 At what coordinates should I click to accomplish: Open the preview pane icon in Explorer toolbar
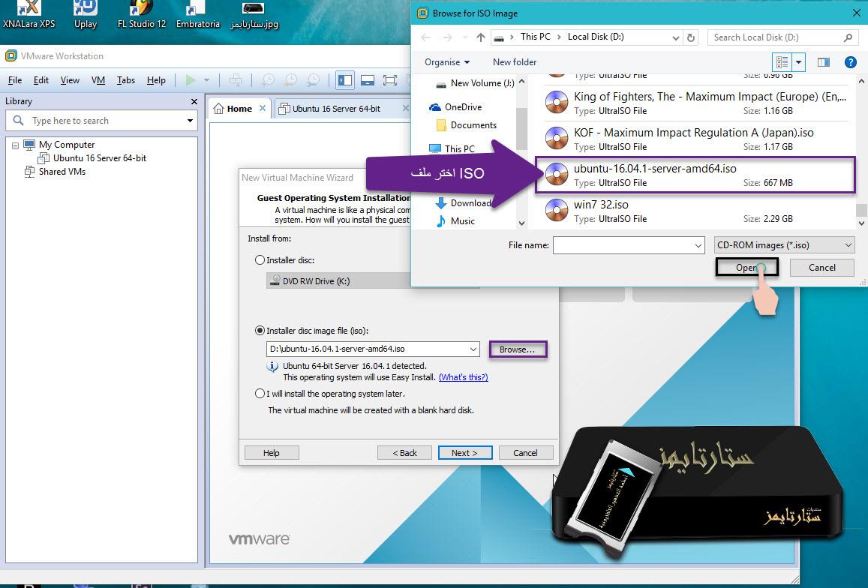(821, 62)
